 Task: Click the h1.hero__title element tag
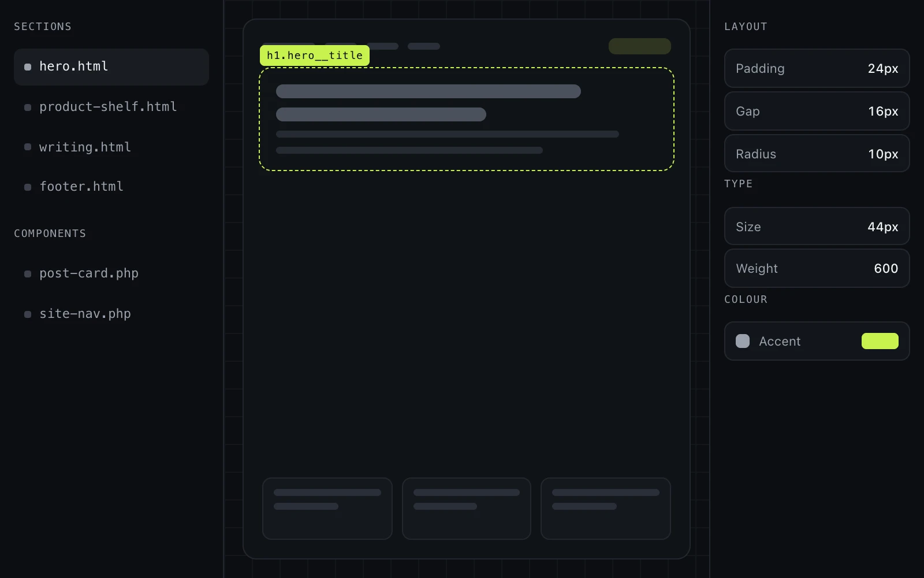pyautogui.click(x=315, y=55)
